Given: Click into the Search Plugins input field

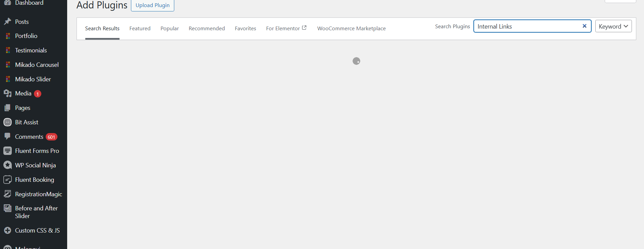Looking at the screenshot, I should click(527, 26).
